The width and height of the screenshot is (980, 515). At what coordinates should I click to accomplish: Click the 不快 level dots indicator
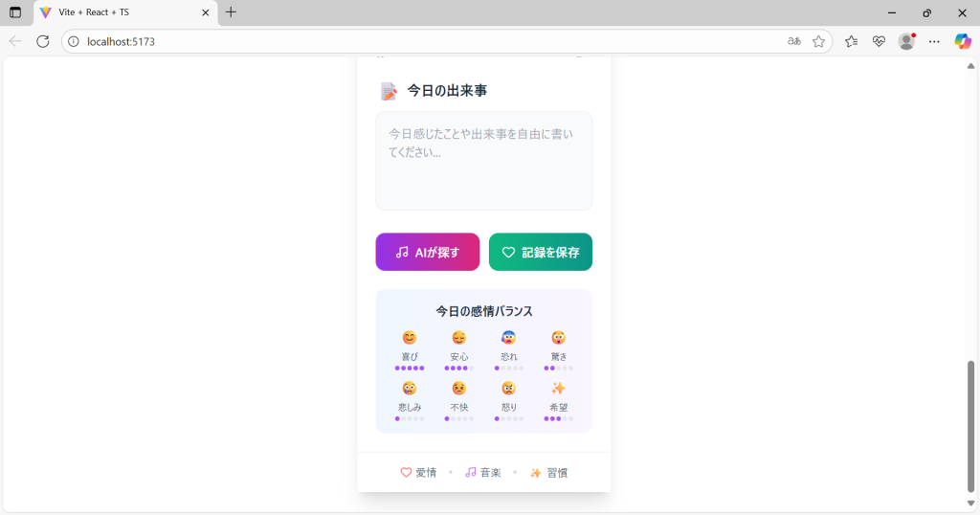[458, 418]
